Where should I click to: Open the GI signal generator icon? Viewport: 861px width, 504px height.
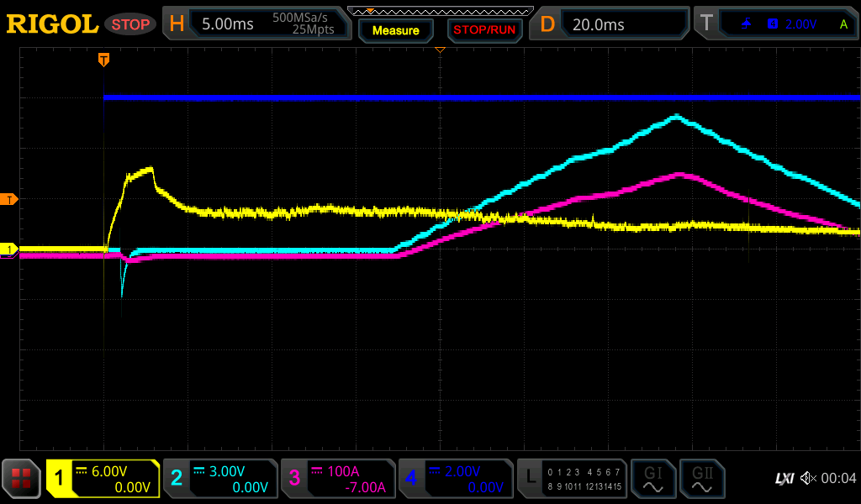[652, 479]
